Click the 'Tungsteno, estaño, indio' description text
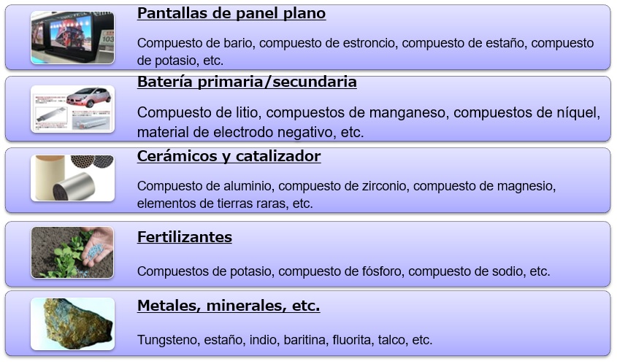 tap(285, 340)
